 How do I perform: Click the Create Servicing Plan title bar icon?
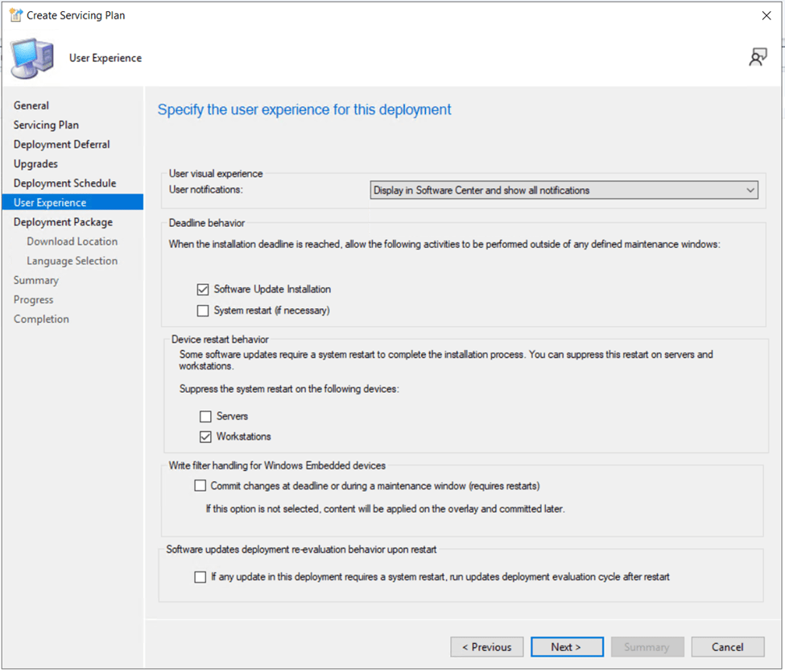pyautogui.click(x=14, y=15)
